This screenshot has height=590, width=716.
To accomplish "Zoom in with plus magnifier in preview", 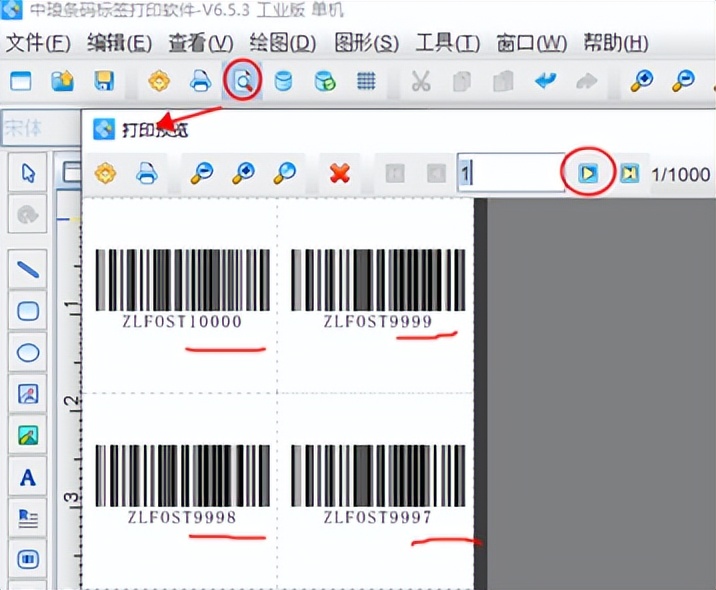I will coord(243,174).
